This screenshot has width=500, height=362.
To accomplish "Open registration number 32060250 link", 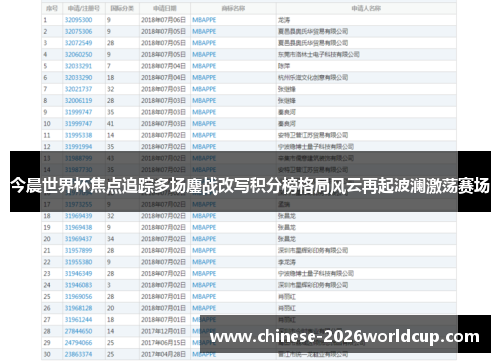I will click(x=78, y=55).
